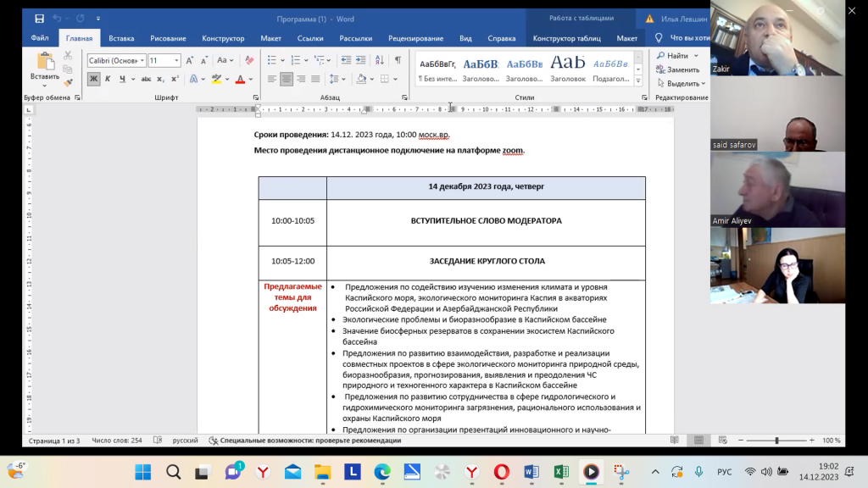This screenshot has height=488, width=868.
Task: Open the Windows Start menu
Action: pos(142,472)
